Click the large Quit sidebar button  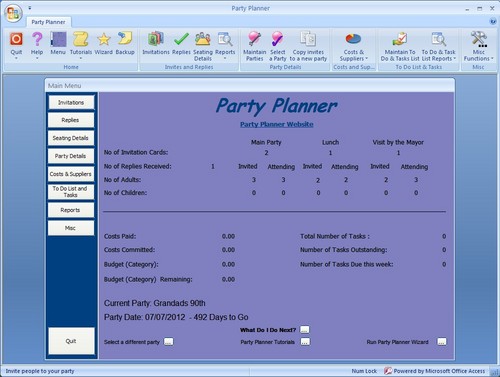(x=71, y=341)
